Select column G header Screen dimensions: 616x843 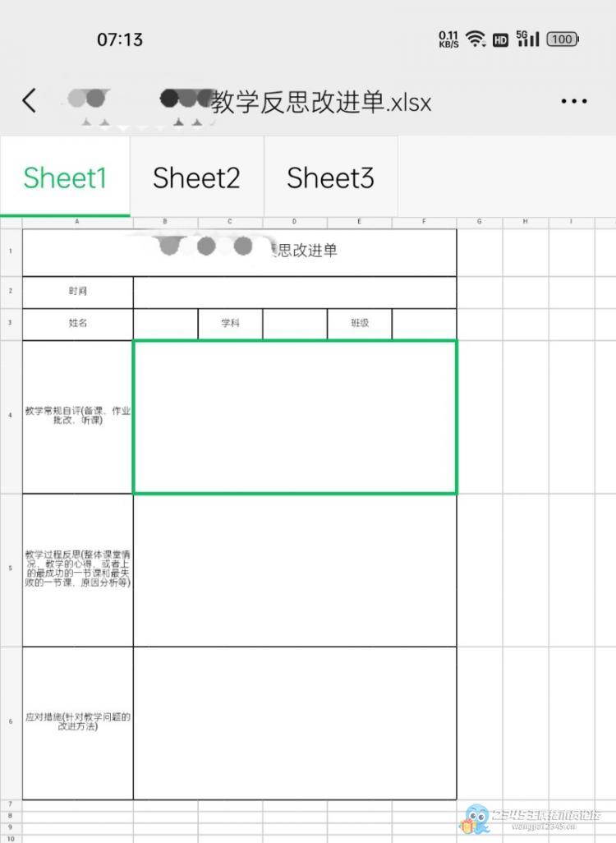(480, 223)
